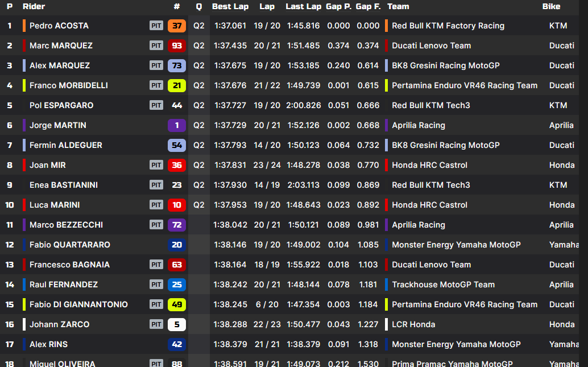Screen dimensions: 588x367
Task: Click last lap time 2:03.113
Action: coord(303,184)
